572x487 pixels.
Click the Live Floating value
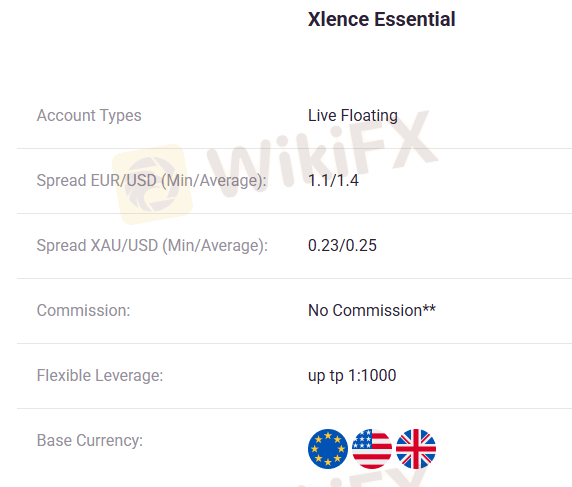pyautogui.click(x=353, y=116)
